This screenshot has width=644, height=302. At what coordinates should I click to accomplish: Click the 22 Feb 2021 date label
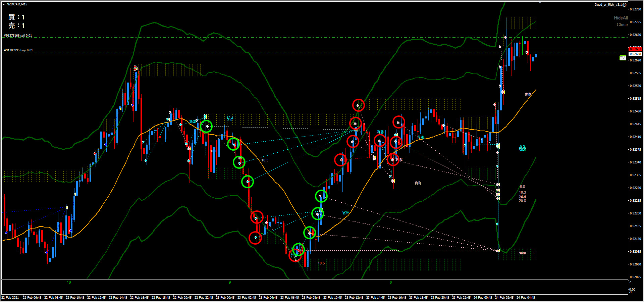click(10, 298)
